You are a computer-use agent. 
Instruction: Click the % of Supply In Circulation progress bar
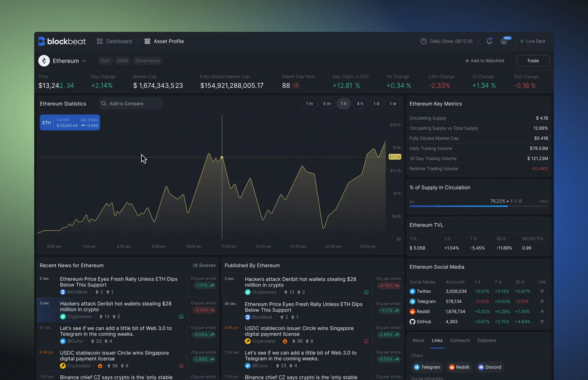pos(479,206)
